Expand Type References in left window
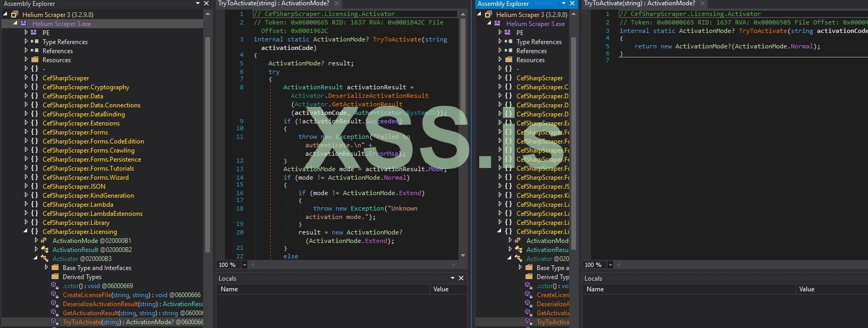 (x=26, y=42)
